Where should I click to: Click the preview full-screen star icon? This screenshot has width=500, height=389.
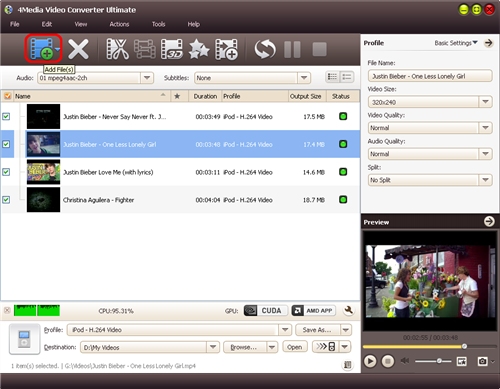[x=462, y=361]
